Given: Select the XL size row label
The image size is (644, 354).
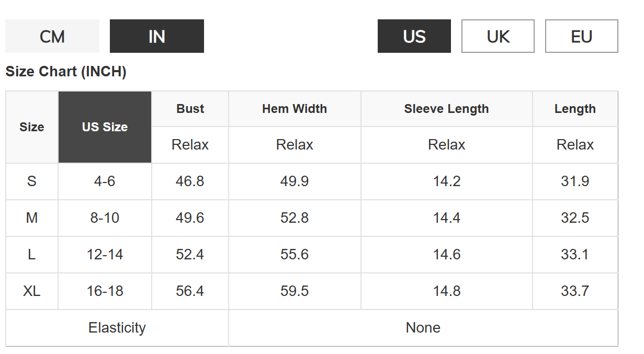Looking at the screenshot, I should point(32,291).
